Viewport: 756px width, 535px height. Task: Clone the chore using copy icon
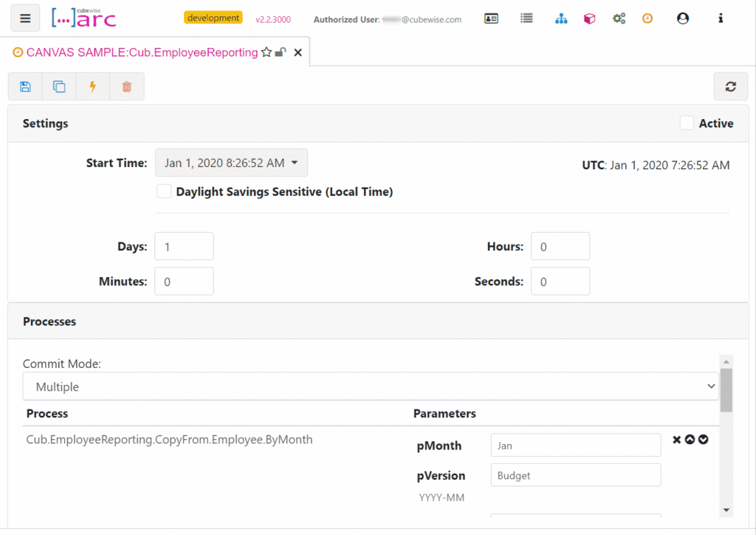click(59, 87)
